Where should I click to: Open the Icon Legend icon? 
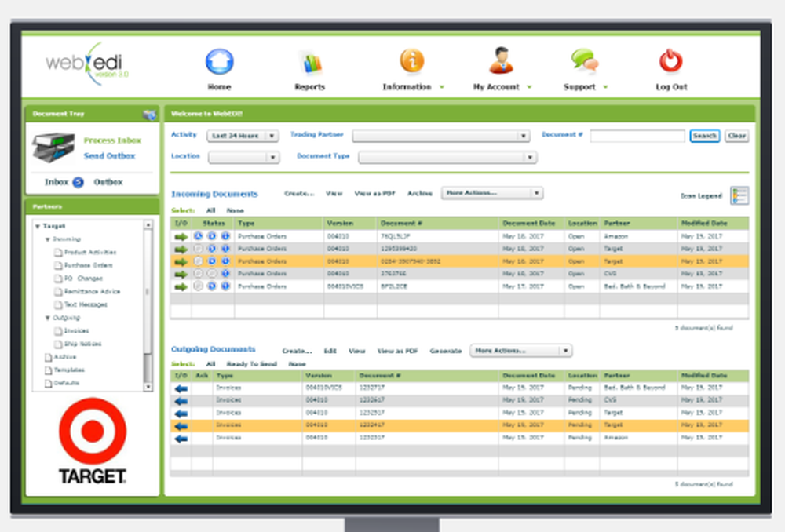(739, 195)
